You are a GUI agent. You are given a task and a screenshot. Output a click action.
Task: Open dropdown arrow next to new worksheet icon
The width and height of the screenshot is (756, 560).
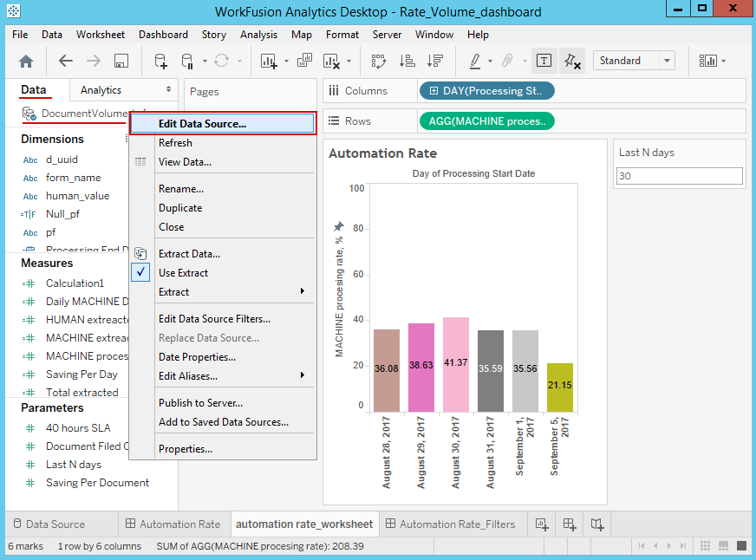tap(286, 62)
